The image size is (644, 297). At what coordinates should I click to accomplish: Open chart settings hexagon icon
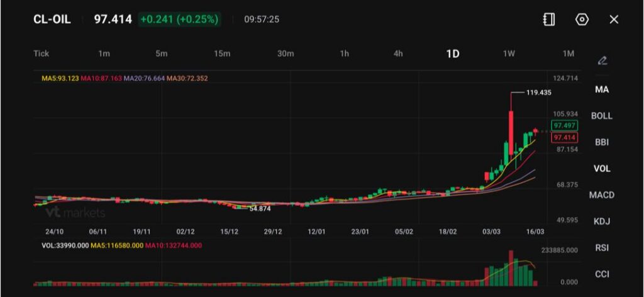click(x=582, y=20)
